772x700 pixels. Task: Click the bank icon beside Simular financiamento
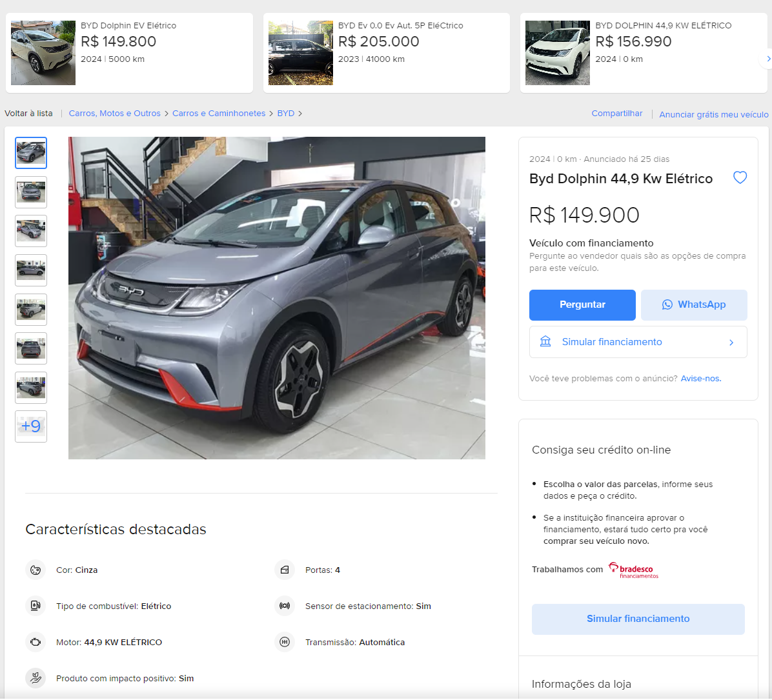point(545,342)
